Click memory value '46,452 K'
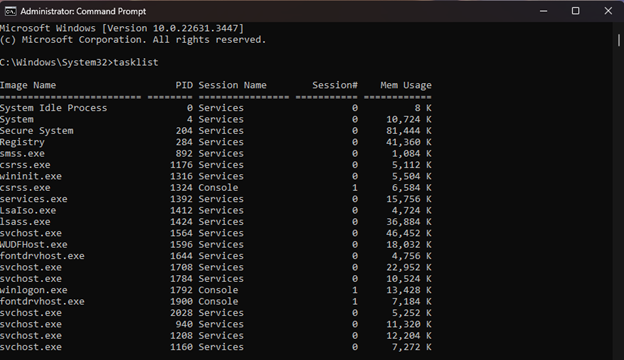The width and height of the screenshot is (624, 360). coord(409,233)
